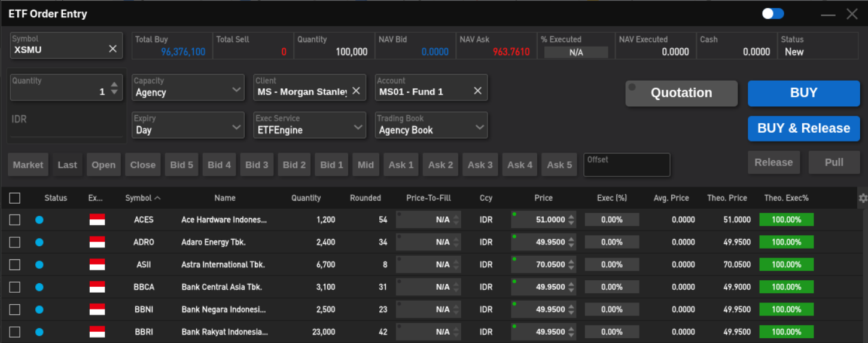Click the ASII price field 70.0500
868x343 pixels.
pyautogui.click(x=543, y=265)
